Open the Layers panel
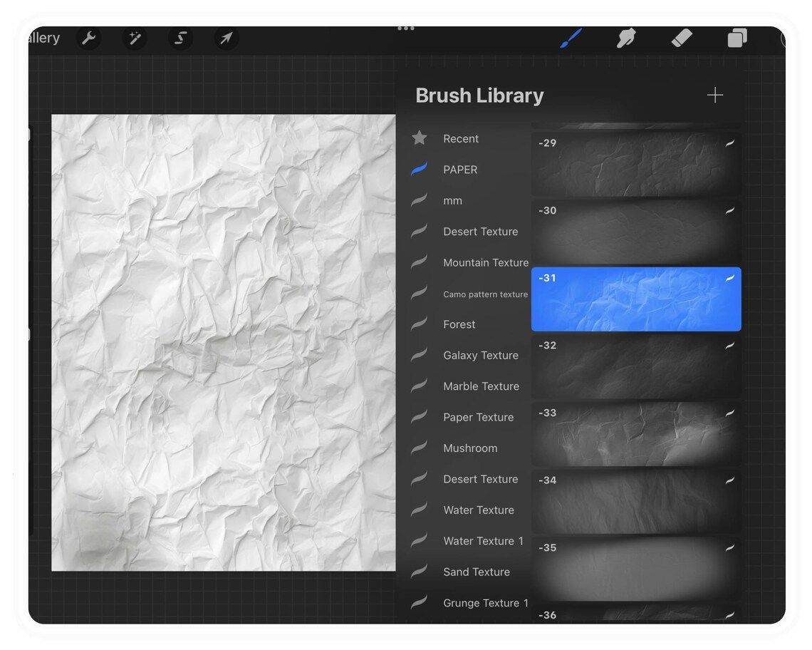The width and height of the screenshot is (812, 650). pyautogui.click(x=736, y=38)
